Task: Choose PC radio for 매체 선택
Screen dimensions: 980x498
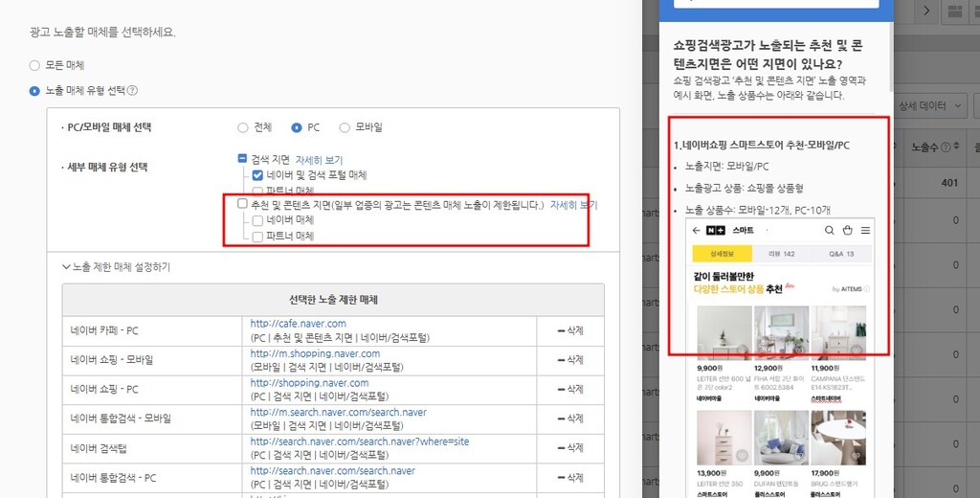Action: (x=297, y=127)
